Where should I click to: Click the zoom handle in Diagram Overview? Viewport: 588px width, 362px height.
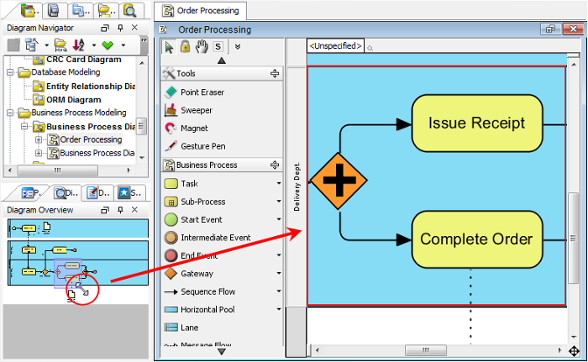[x=81, y=289]
